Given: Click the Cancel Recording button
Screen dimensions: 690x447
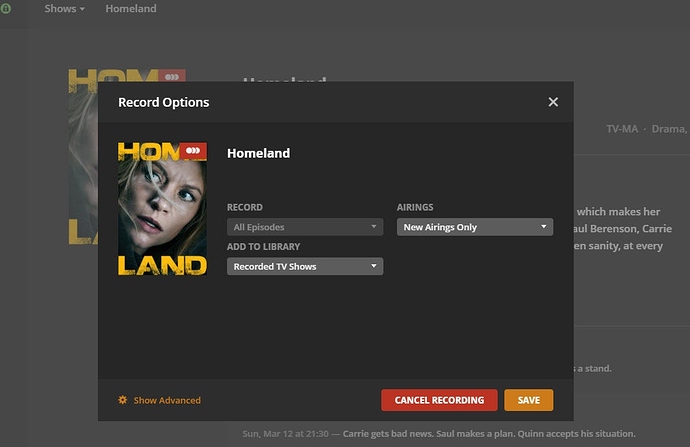Looking at the screenshot, I should coord(439,400).
